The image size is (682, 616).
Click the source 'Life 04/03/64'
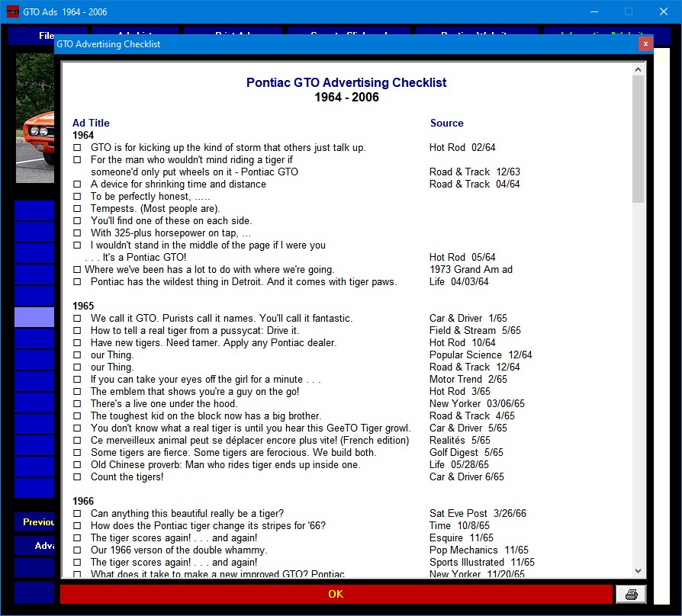tap(459, 282)
